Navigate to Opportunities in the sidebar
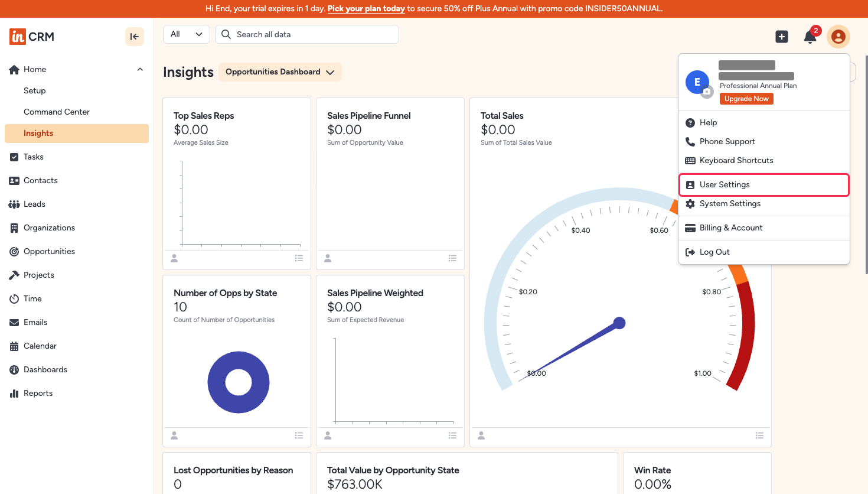Viewport: 868px width, 494px height. point(49,252)
